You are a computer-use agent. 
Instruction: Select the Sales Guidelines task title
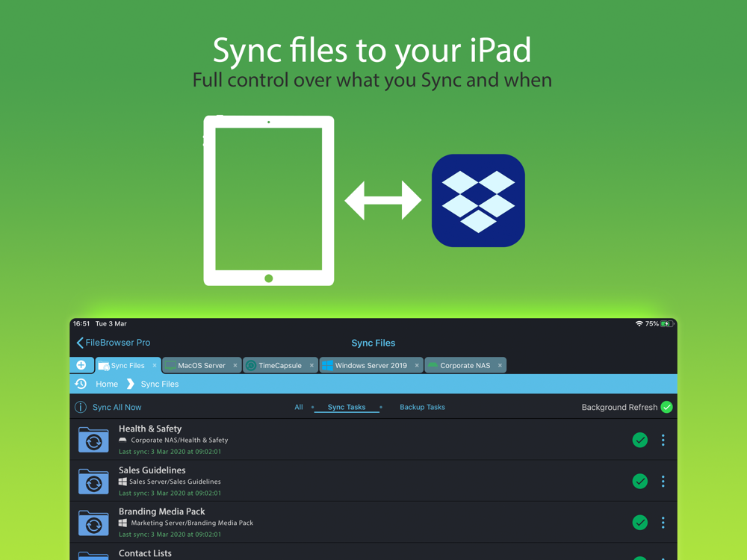coord(152,470)
